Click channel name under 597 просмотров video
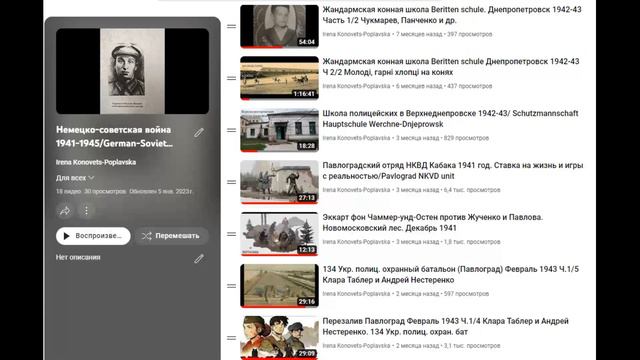The image size is (640, 360). (356, 293)
